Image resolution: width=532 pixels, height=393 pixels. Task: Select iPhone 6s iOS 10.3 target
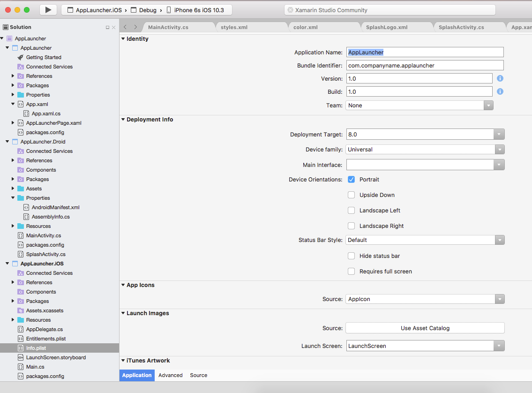click(x=195, y=10)
